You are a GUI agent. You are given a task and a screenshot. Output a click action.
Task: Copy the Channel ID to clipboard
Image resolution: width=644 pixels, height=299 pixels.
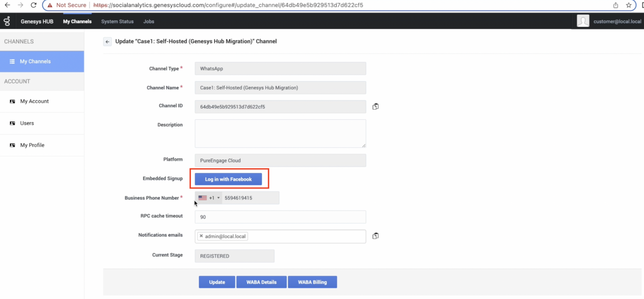375,106
